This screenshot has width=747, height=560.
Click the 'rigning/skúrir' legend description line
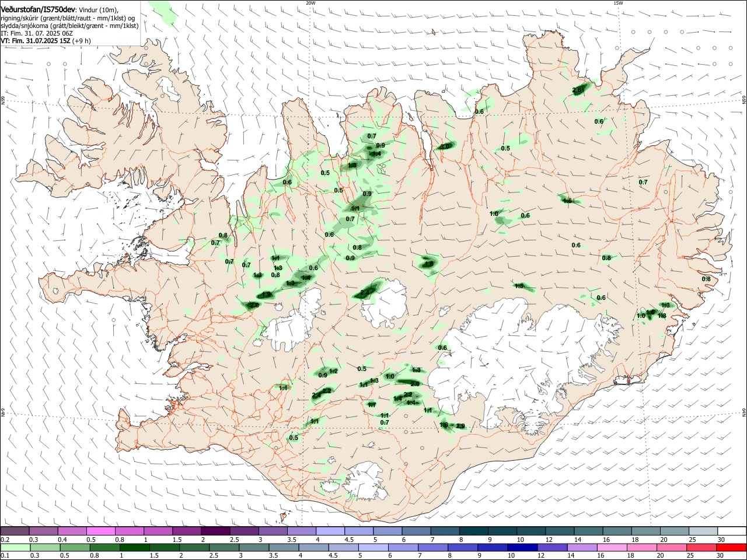tap(68, 18)
